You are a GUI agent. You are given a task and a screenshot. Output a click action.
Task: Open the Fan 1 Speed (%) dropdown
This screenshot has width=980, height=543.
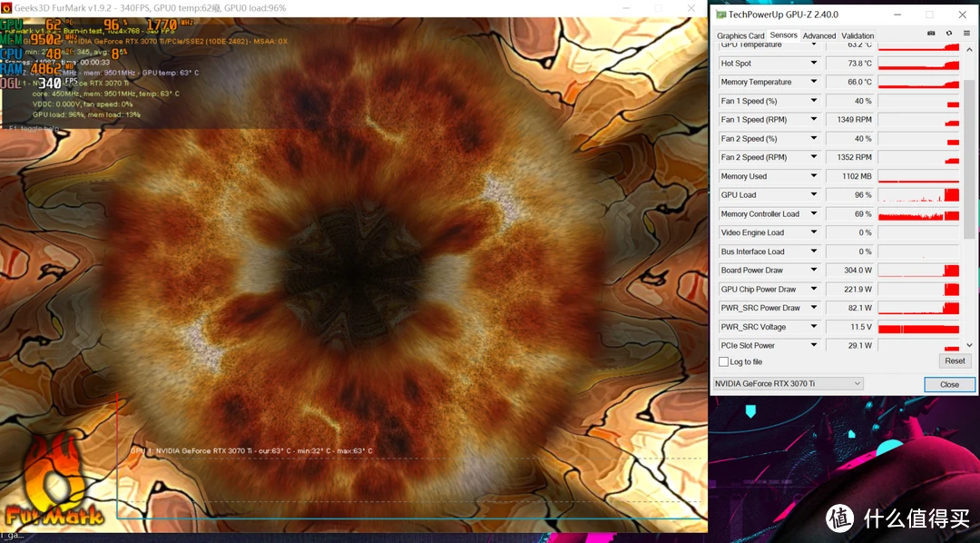[814, 100]
